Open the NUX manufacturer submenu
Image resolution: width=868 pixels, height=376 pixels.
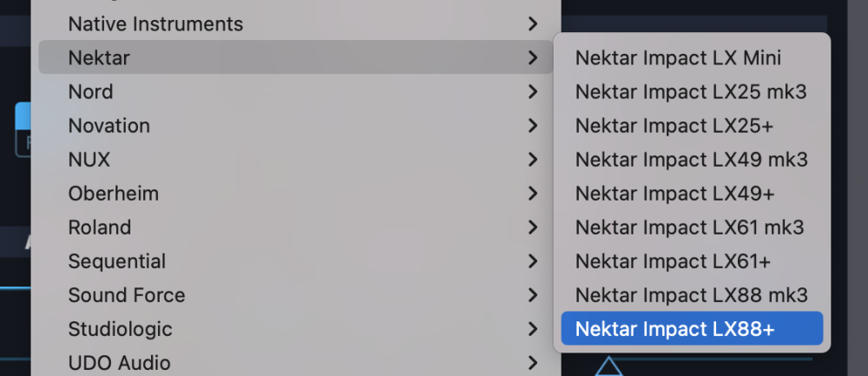point(89,160)
